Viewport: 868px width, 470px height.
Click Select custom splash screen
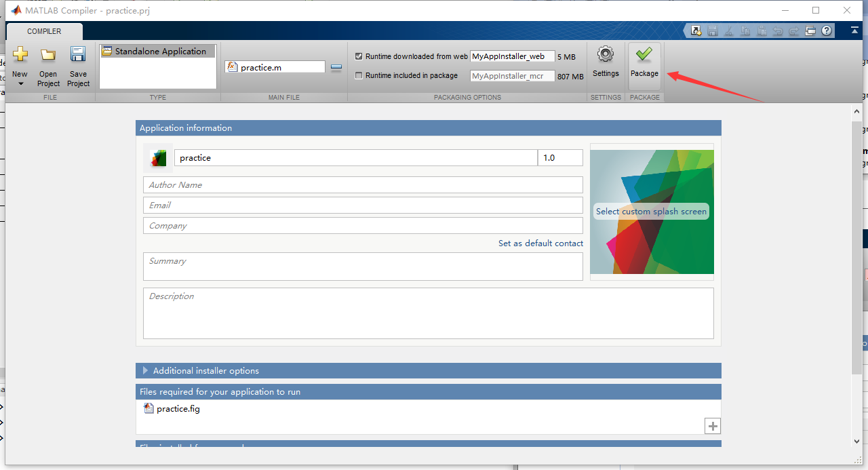coord(651,212)
